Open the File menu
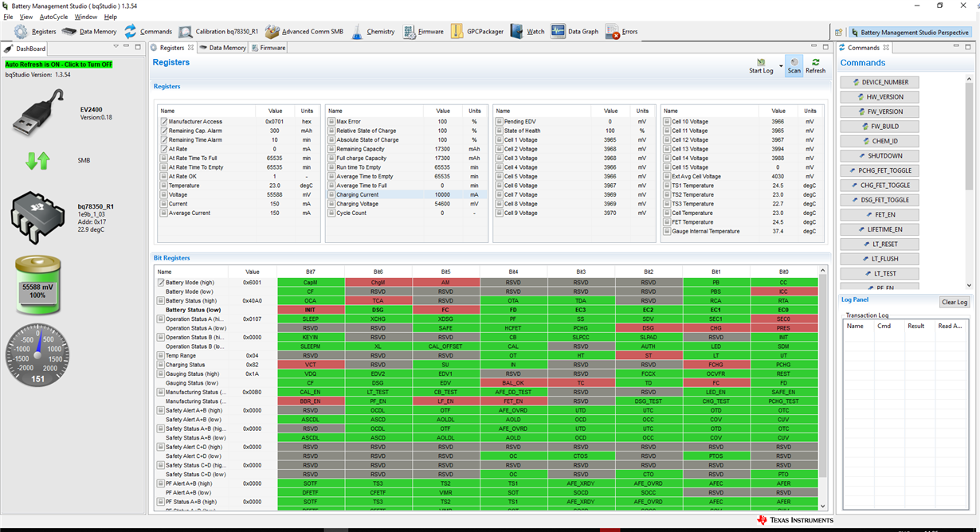Screen dimensions: 980x532 click(x=8, y=17)
